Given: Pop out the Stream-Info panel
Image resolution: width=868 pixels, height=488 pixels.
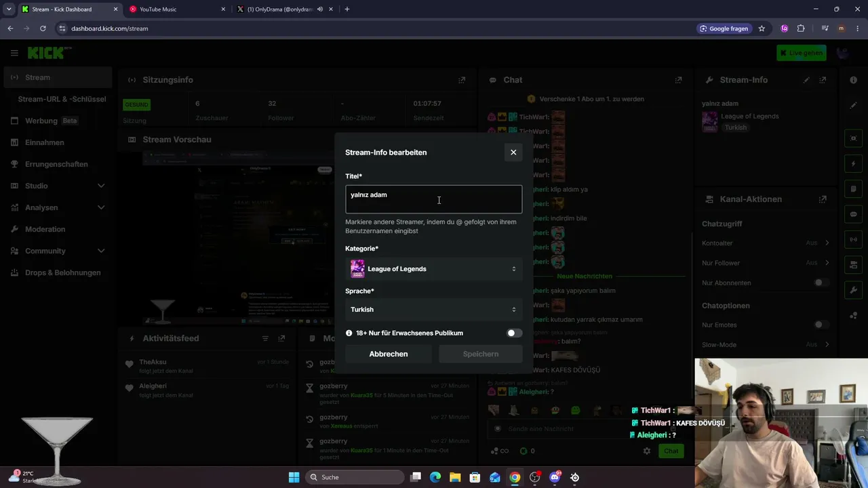Looking at the screenshot, I should pos(823,80).
